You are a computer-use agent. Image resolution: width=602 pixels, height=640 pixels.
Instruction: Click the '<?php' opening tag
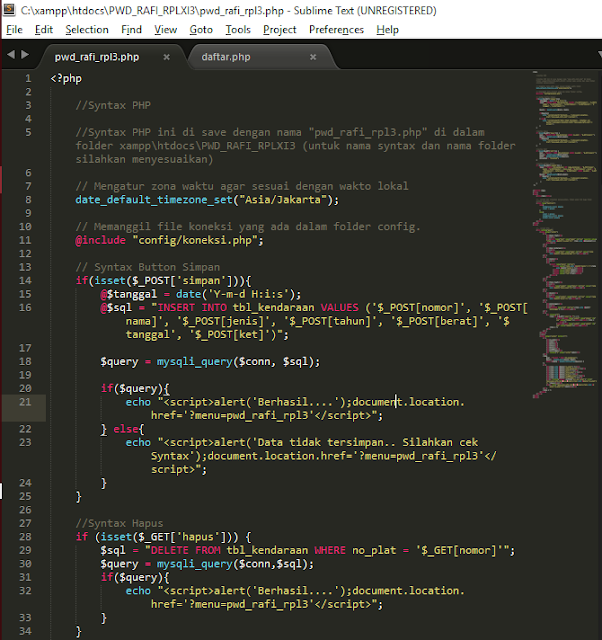[66, 78]
